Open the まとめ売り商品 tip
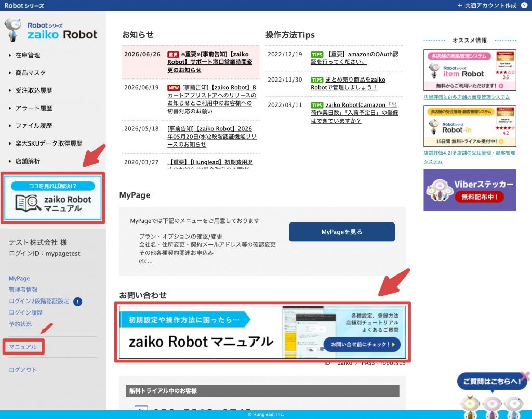 [348, 84]
